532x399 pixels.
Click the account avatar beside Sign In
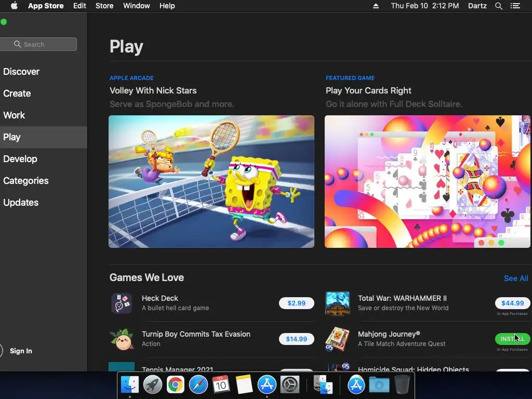point(1,351)
